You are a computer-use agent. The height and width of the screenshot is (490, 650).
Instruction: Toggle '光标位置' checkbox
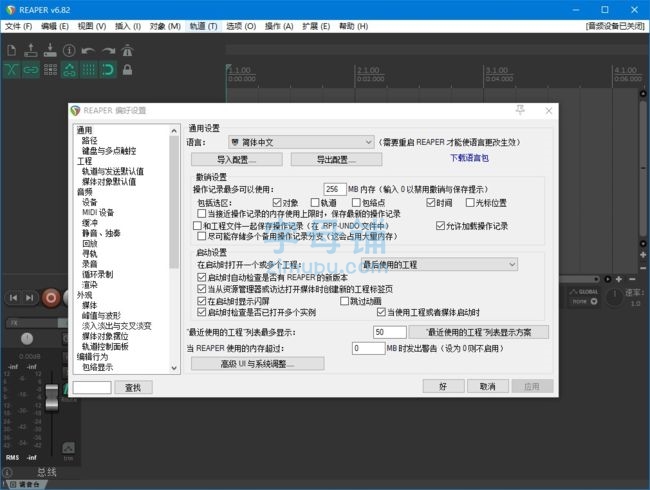(470, 202)
